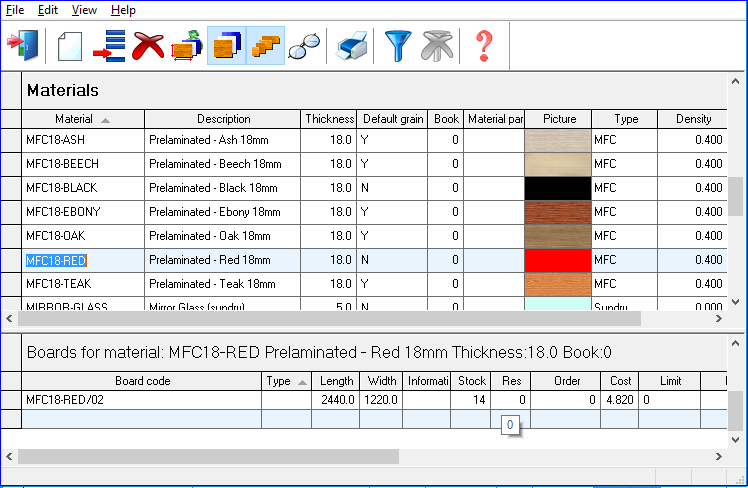Image resolution: width=748 pixels, height=488 pixels.
Task: Click the Board code column header
Action: click(142, 381)
